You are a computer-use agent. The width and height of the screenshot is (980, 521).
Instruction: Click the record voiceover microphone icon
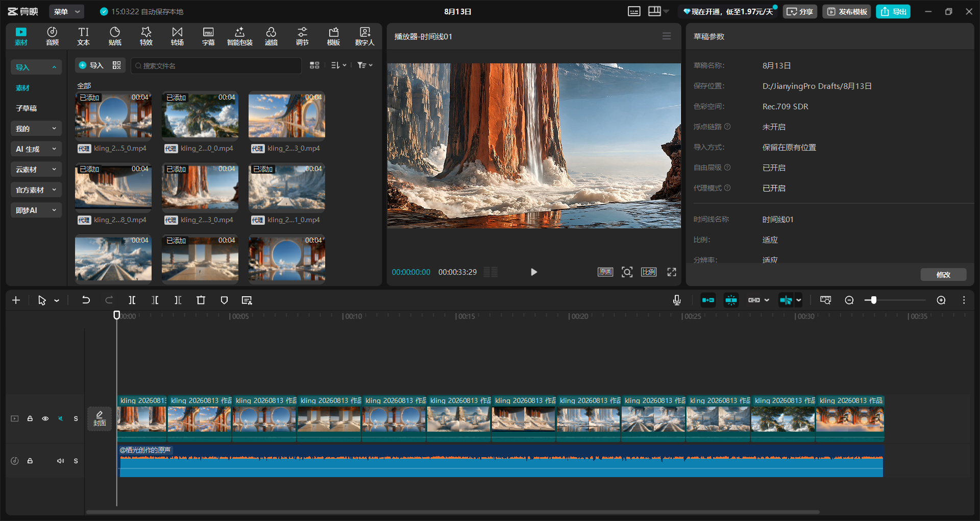click(x=677, y=300)
